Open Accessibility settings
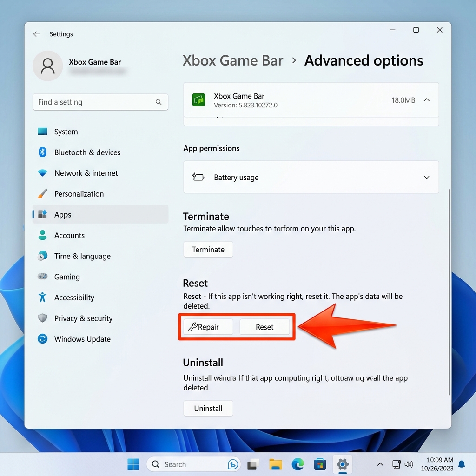This screenshot has width=476, height=476. pyautogui.click(x=100, y=297)
